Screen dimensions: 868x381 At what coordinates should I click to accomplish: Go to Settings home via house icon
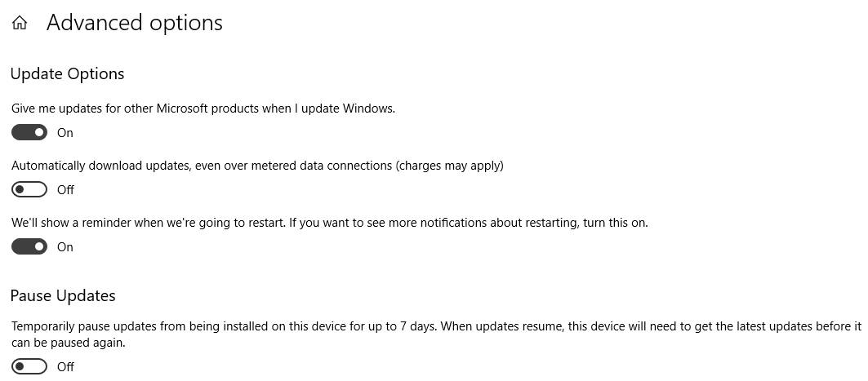tap(20, 23)
